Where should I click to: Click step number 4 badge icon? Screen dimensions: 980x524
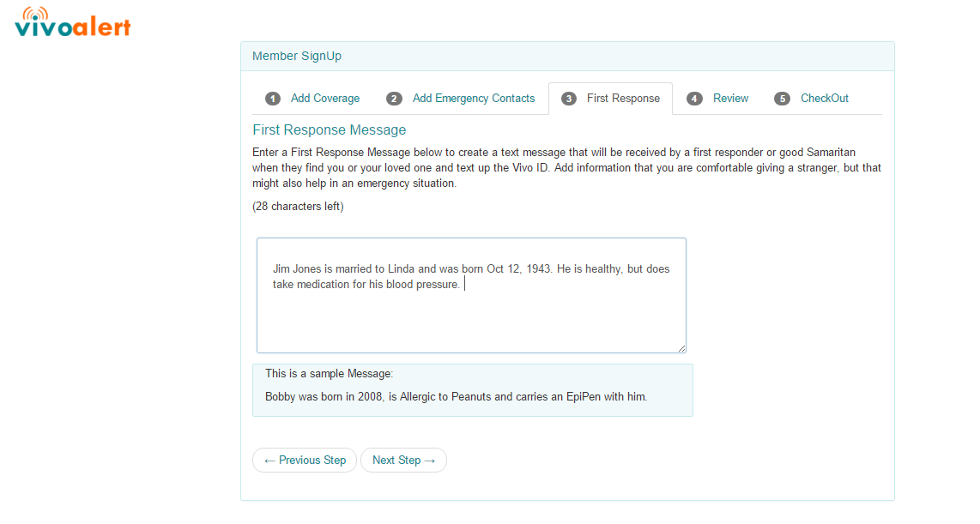tap(694, 99)
